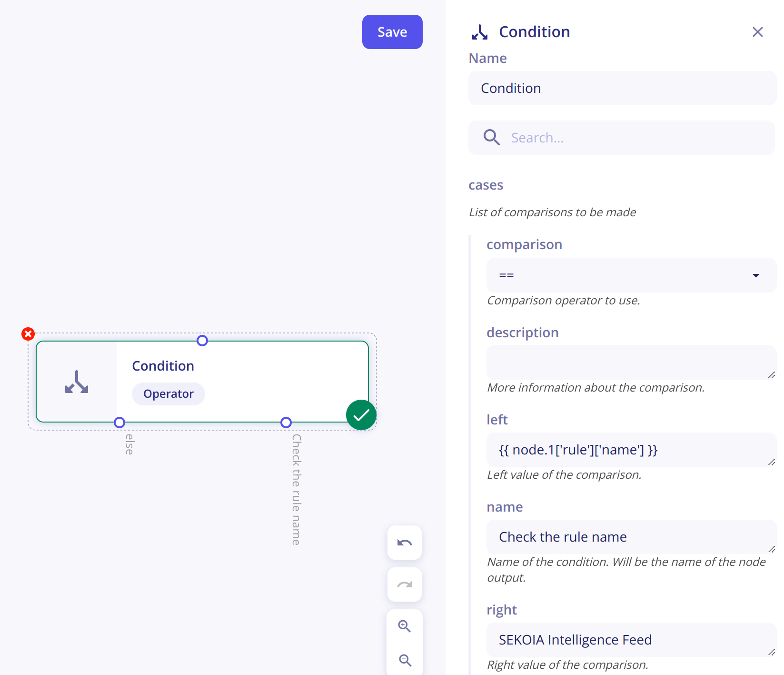
Task: Click the search magnifier icon in the panel
Action: [x=491, y=137]
